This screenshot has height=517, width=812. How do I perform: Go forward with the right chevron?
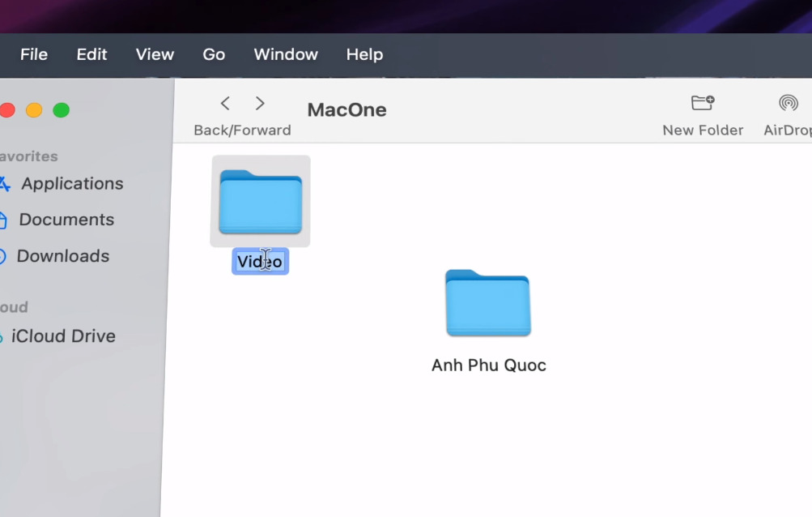pyautogui.click(x=260, y=103)
